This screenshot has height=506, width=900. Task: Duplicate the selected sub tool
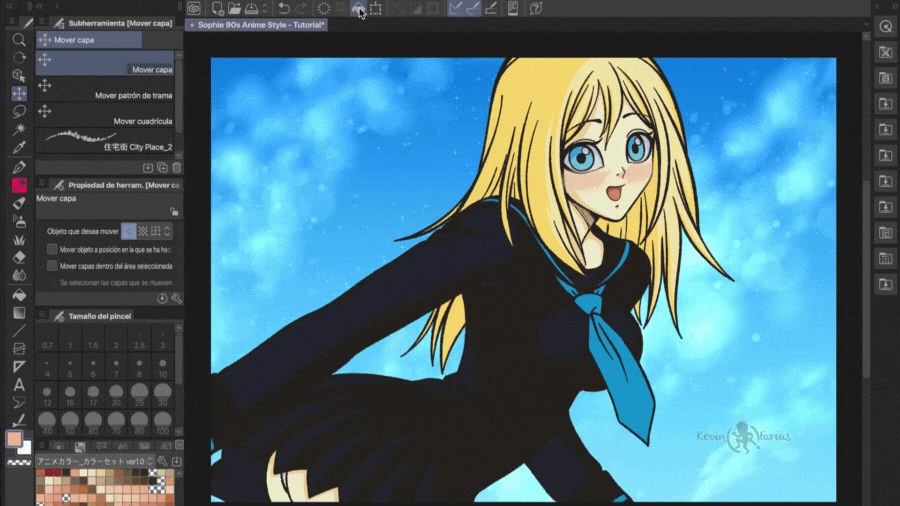[x=162, y=168]
